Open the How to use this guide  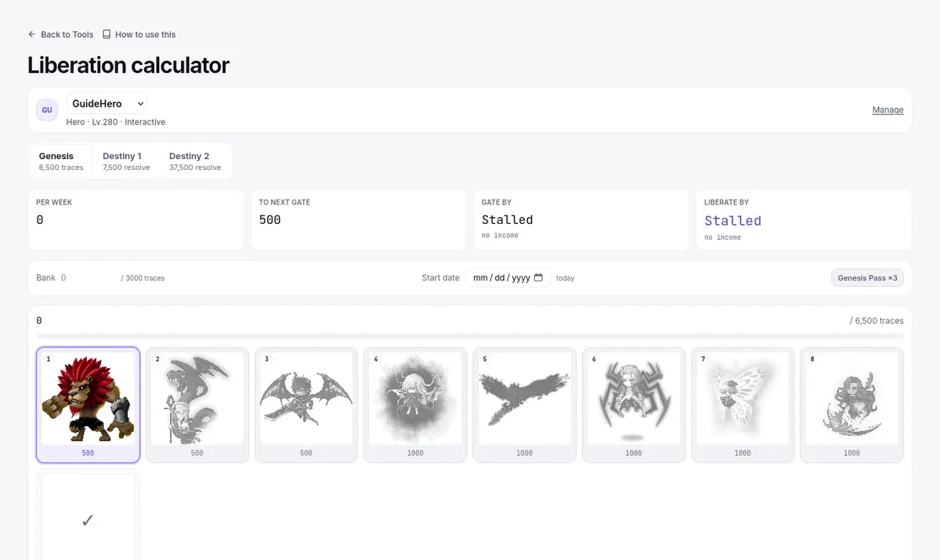coord(139,34)
